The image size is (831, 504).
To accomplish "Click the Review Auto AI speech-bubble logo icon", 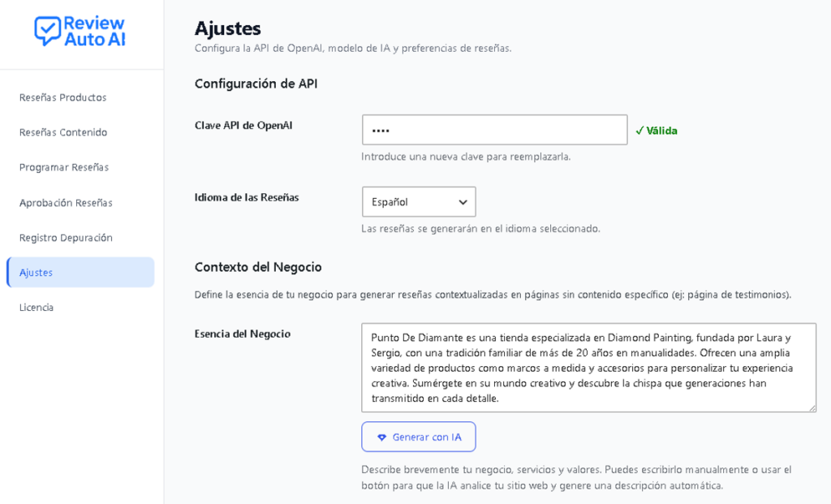I will pyautogui.click(x=48, y=31).
